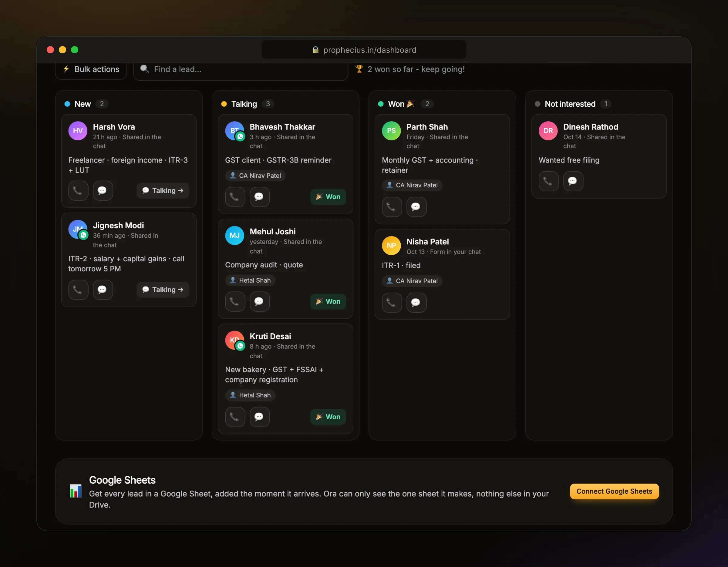The width and height of the screenshot is (728, 567).
Task: Click Dinesh Rathod's DR avatar
Action: (548, 131)
